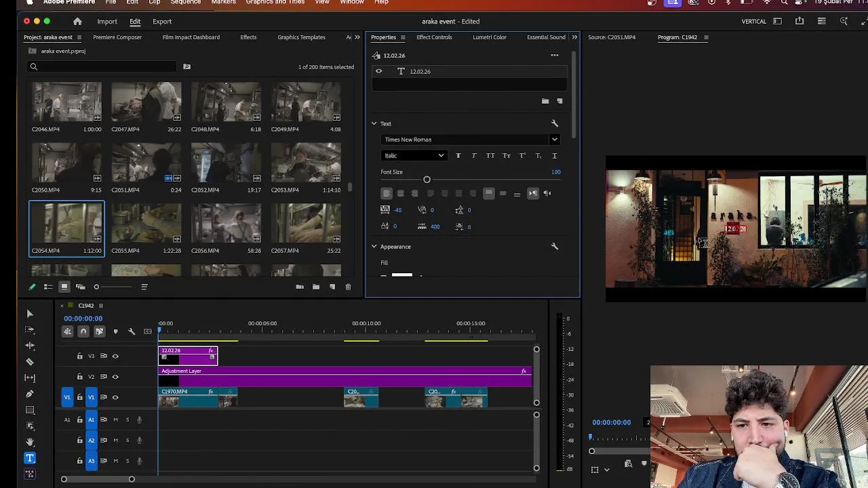The image size is (868, 488).
Task: Hide the V3 track output eye
Action: pyautogui.click(x=115, y=357)
